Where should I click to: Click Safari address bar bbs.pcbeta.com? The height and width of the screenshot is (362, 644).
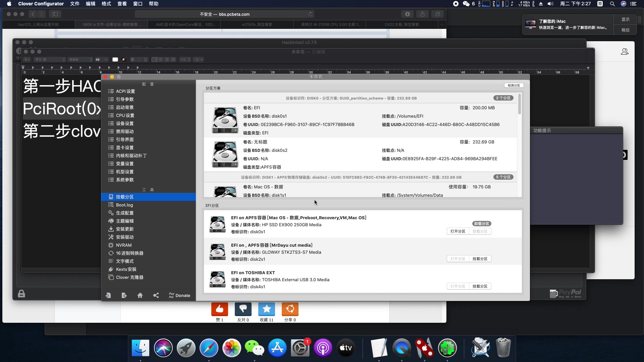[224, 14]
